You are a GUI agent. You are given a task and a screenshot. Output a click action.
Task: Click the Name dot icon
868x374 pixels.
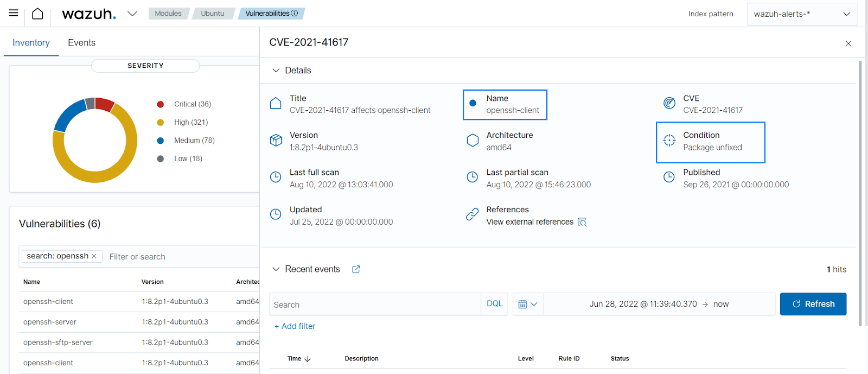(473, 103)
